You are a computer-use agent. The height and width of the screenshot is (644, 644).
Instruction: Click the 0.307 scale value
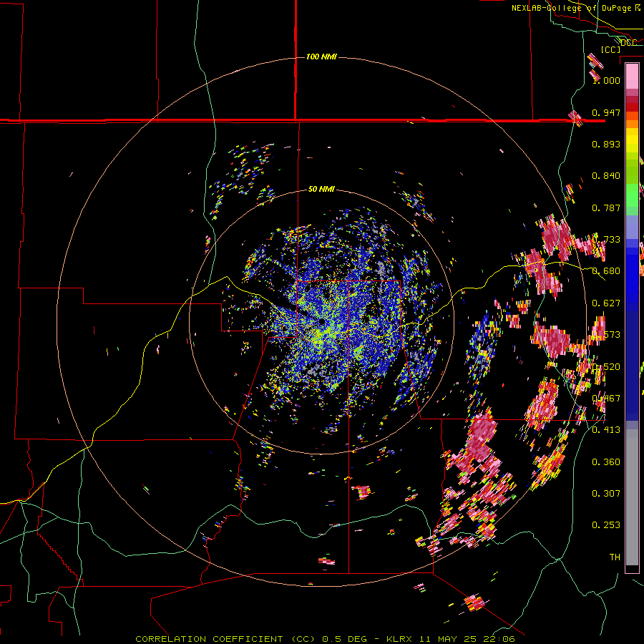pos(606,493)
